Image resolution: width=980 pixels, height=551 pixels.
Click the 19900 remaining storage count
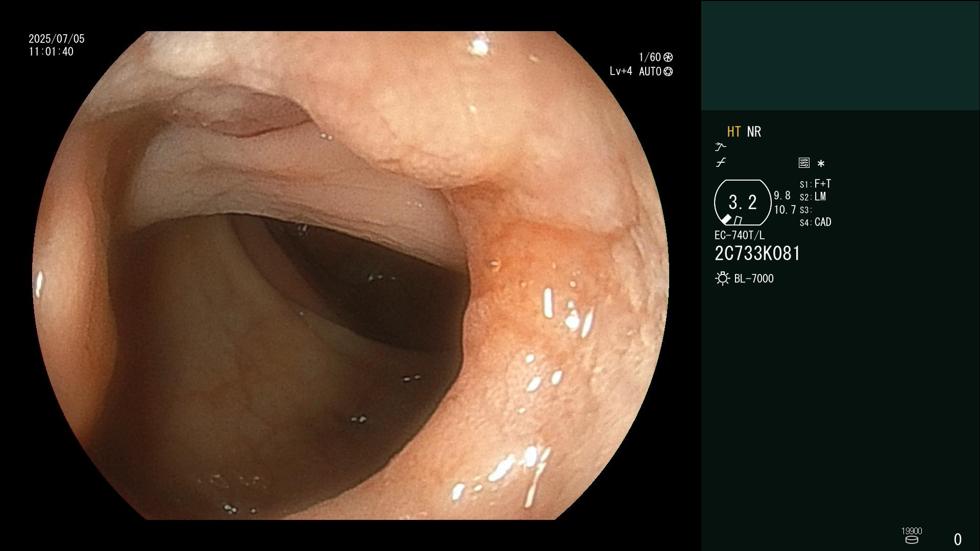(x=912, y=531)
